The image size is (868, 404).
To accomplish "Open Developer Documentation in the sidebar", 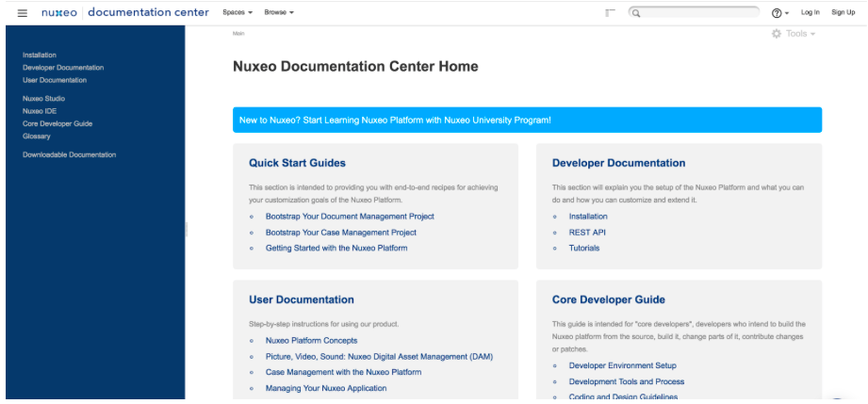I will pyautogui.click(x=63, y=68).
